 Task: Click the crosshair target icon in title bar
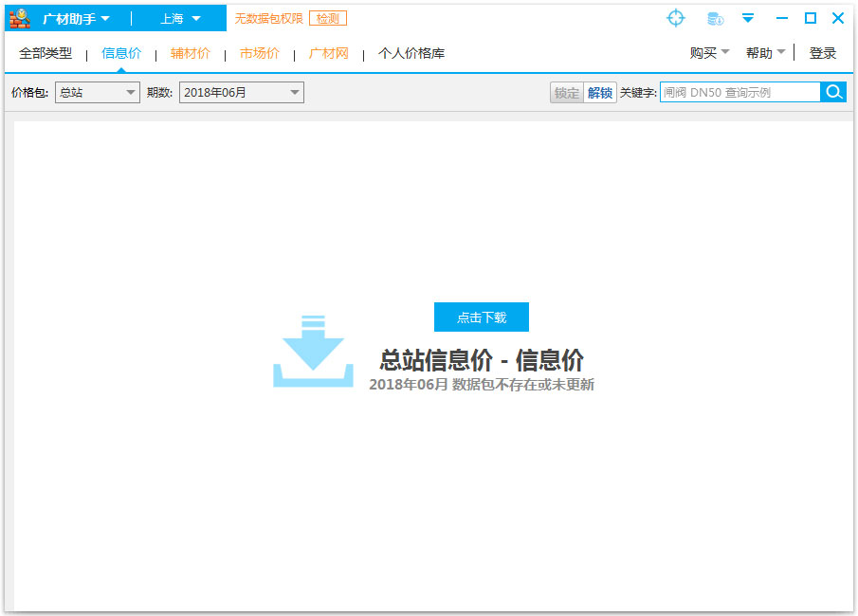[675, 18]
